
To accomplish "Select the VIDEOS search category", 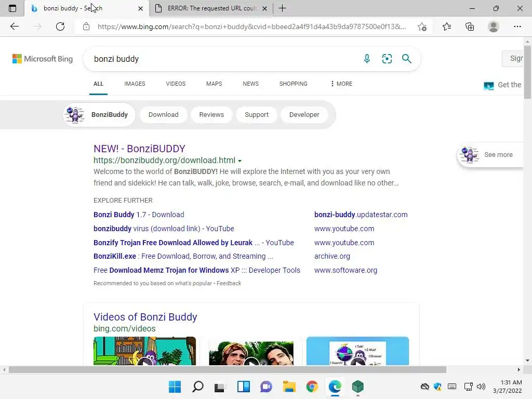I will click(x=176, y=84).
